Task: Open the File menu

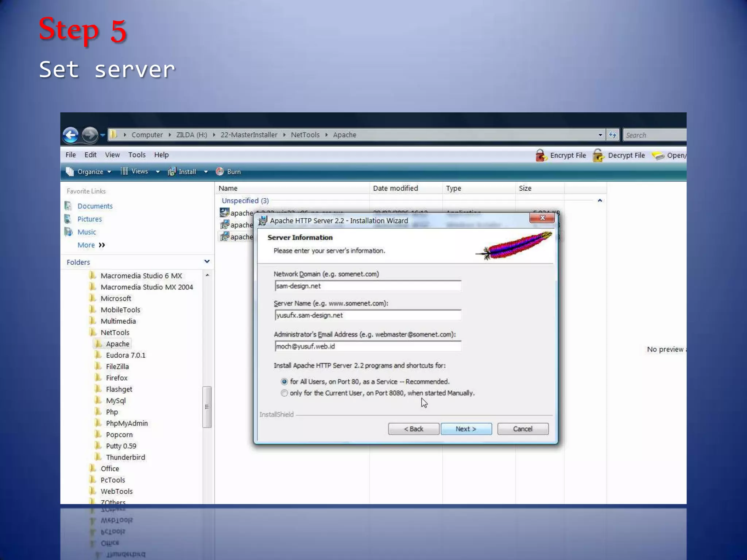Action: point(71,155)
